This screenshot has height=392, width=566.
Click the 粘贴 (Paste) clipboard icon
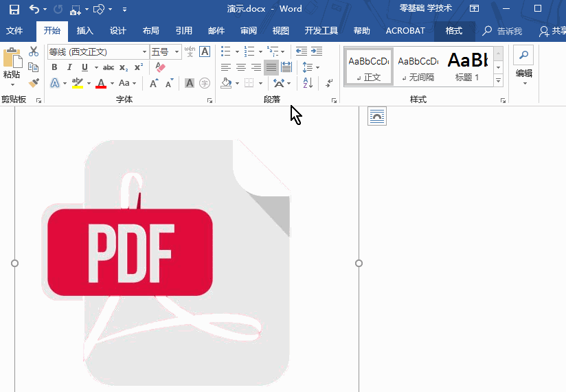tap(12, 58)
